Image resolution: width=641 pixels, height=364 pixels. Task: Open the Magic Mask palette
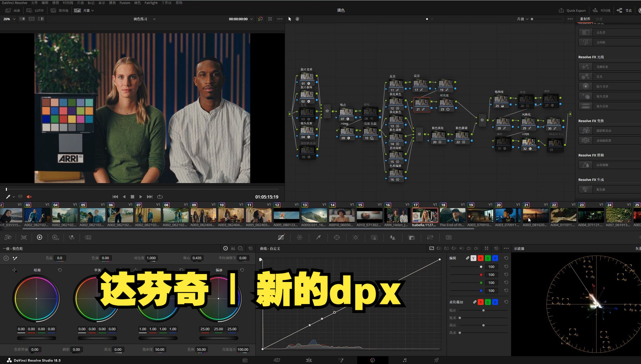(x=374, y=237)
